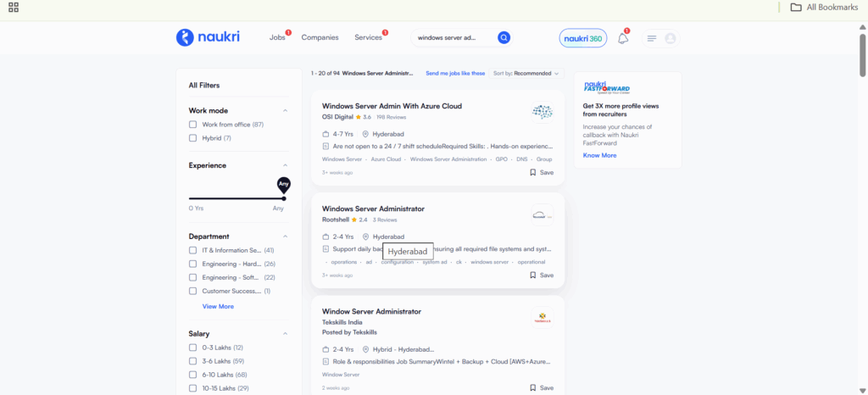Click the blue search magnifier icon
This screenshot has width=868, height=395.
[504, 37]
